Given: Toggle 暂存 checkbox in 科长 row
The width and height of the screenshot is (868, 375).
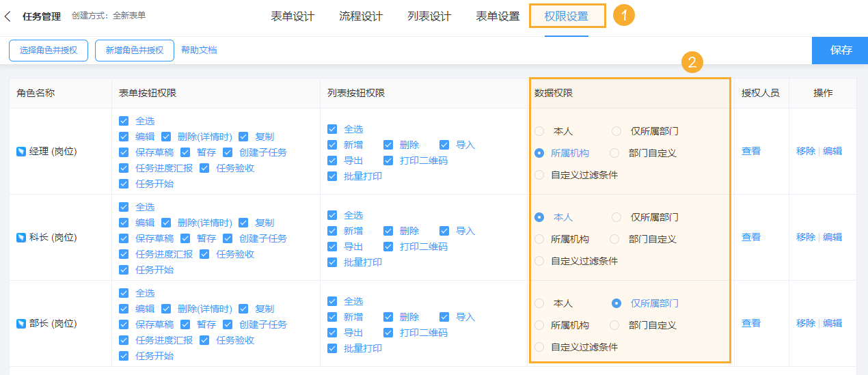Looking at the screenshot, I should (x=185, y=238).
